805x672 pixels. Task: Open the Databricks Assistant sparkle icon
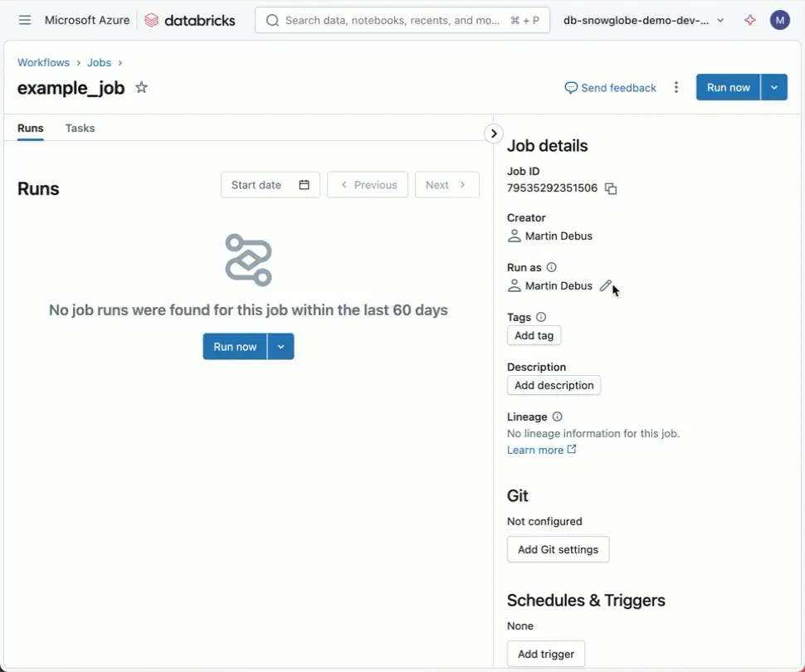click(x=749, y=20)
